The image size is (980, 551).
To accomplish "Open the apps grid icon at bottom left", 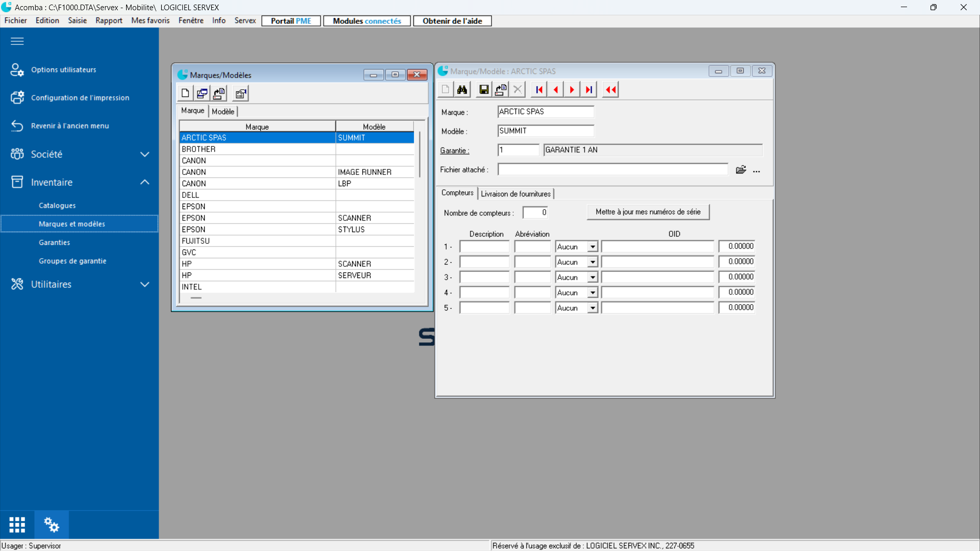I will click(x=17, y=524).
